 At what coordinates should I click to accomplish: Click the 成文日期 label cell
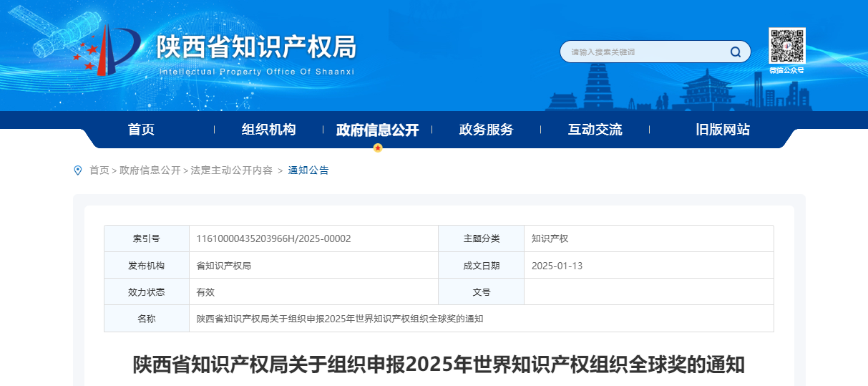(482, 265)
